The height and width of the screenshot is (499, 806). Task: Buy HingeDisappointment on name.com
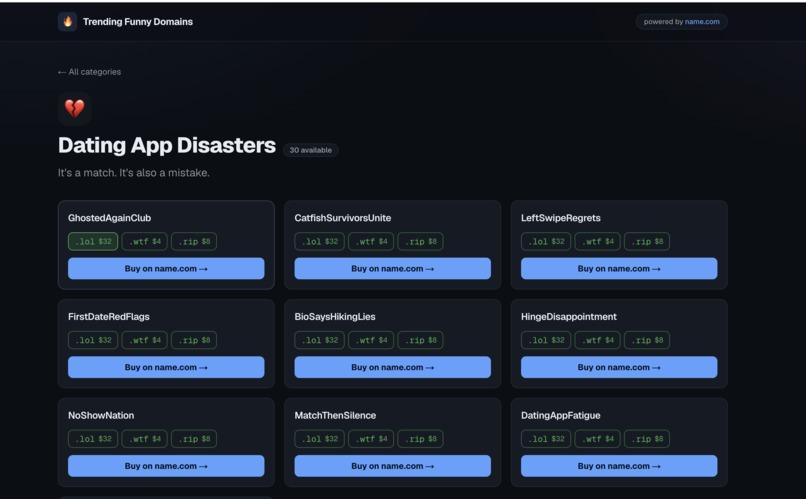coord(619,367)
